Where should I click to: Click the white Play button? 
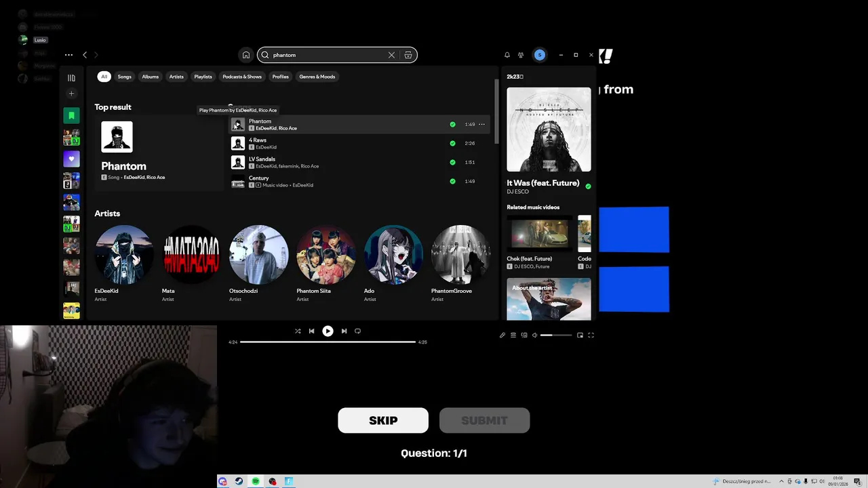pyautogui.click(x=328, y=331)
